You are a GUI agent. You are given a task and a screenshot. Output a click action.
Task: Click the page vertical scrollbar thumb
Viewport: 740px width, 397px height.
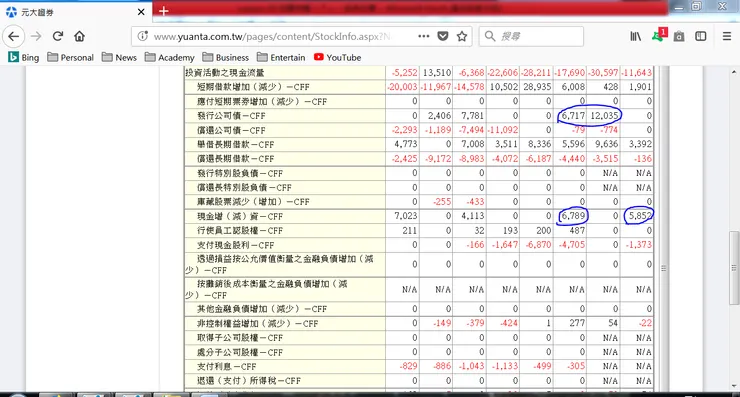[734, 268]
